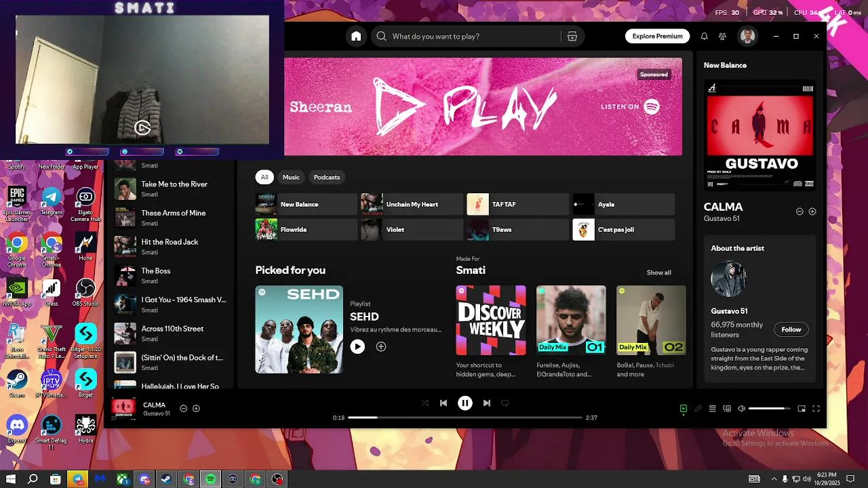Play the SEHD playlist
The image size is (868, 488).
coord(357,346)
